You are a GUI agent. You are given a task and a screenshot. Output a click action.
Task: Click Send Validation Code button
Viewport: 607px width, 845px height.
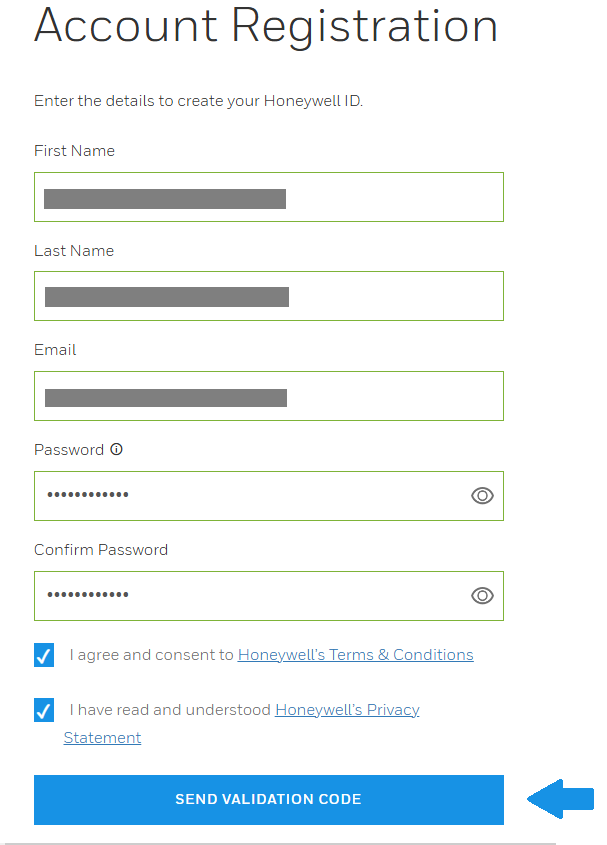(268, 800)
